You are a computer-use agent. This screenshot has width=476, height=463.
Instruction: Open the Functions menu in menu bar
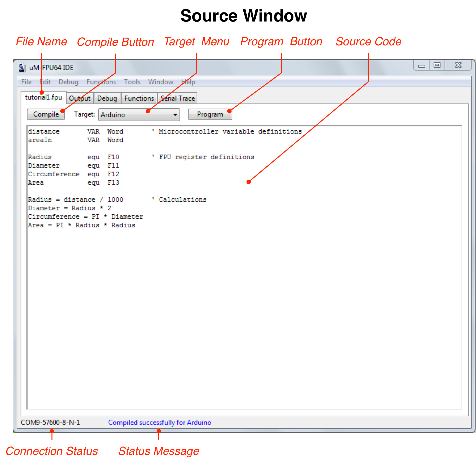tap(101, 82)
